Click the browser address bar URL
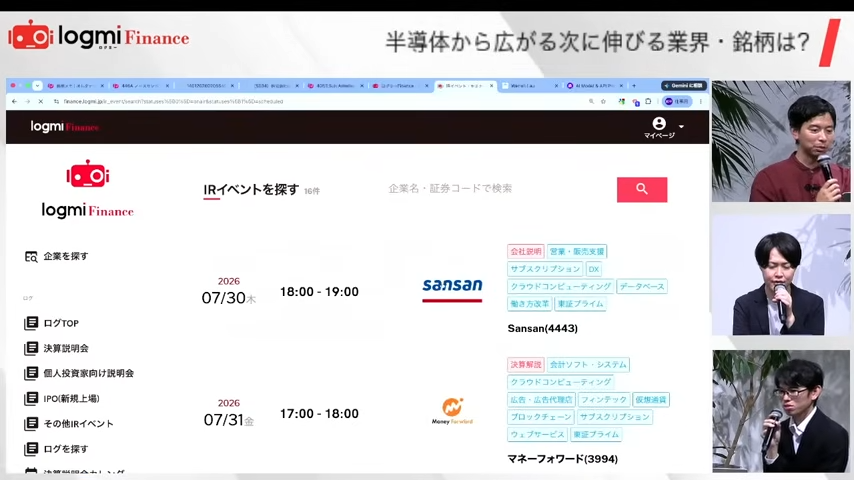 (173, 101)
